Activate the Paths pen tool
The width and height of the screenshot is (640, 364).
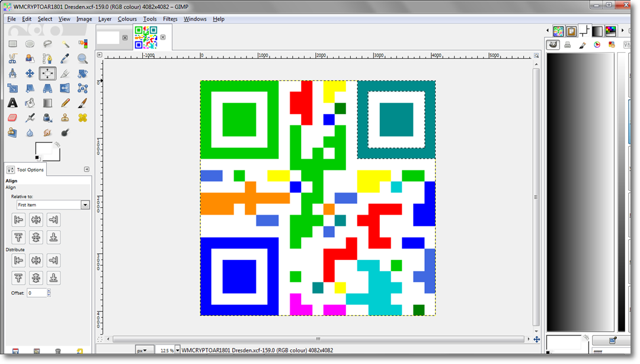pyautogui.click(x=47, y=59)
